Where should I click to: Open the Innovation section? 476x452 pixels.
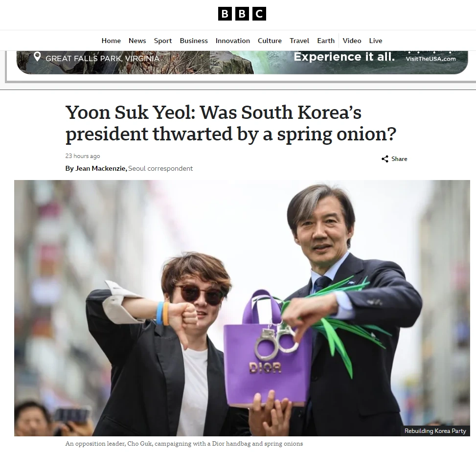(x=233, y=41)
